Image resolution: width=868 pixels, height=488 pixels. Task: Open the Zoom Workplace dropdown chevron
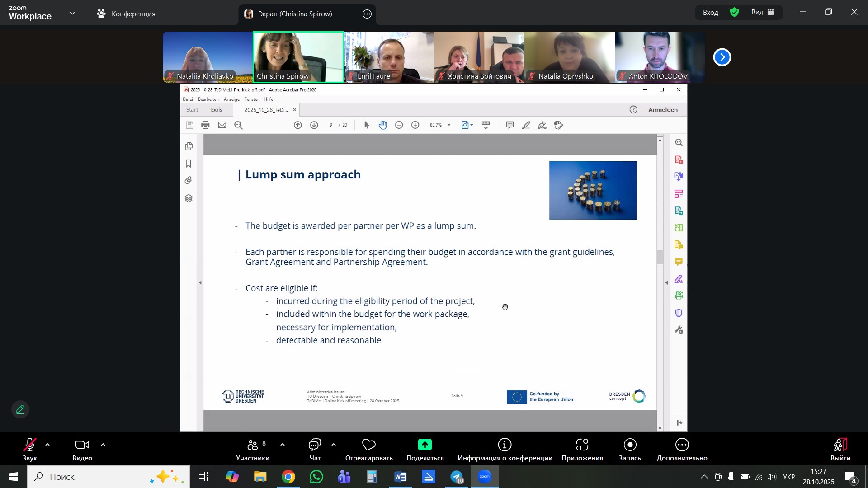click(72, 14)
